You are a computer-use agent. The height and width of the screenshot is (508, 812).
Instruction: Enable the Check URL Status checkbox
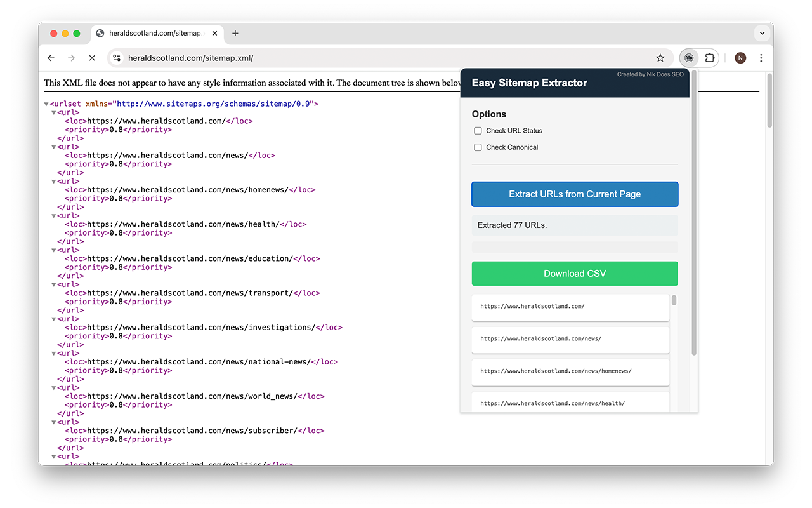(478, 131)
